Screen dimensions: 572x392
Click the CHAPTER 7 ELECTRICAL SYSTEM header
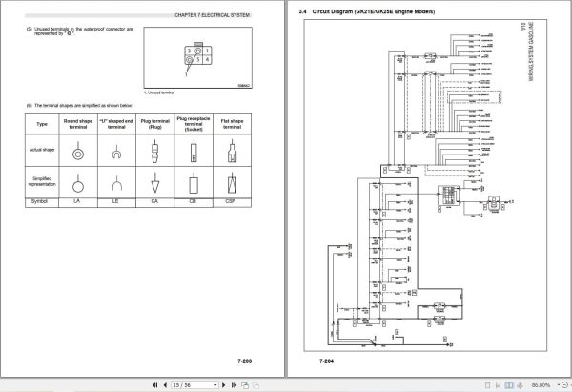(x=212, y=15)
